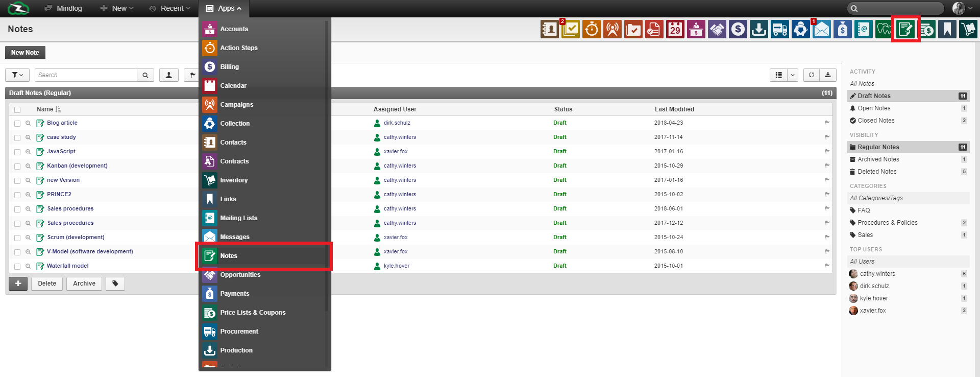Click the export download icon above list
The height and width of the screenshot is (377, 980).
(x=828, y=75)
